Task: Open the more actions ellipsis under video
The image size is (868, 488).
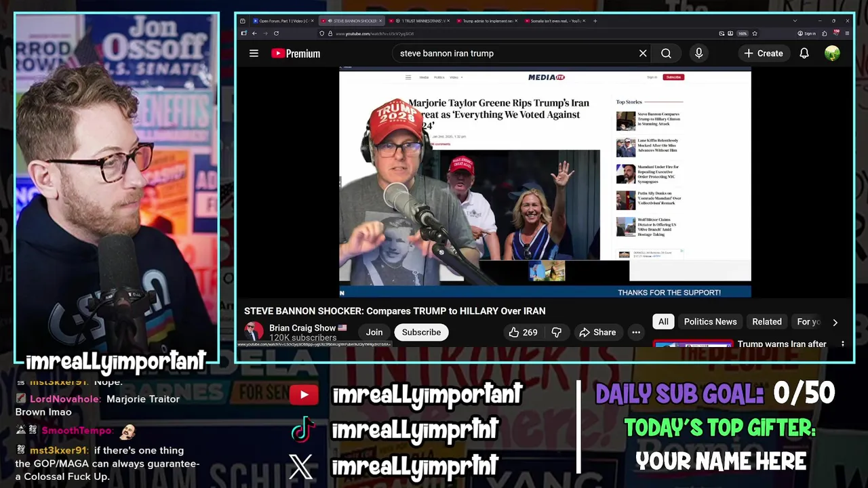Action: [636, 332]
